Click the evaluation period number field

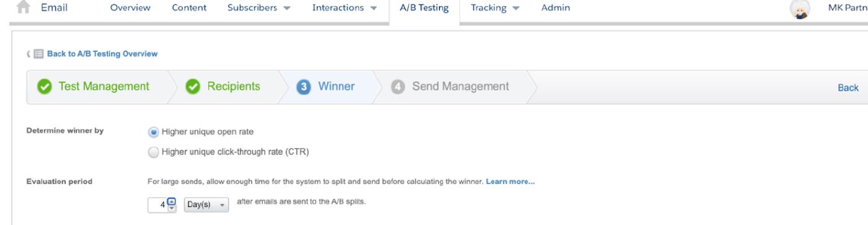[157, 205]
